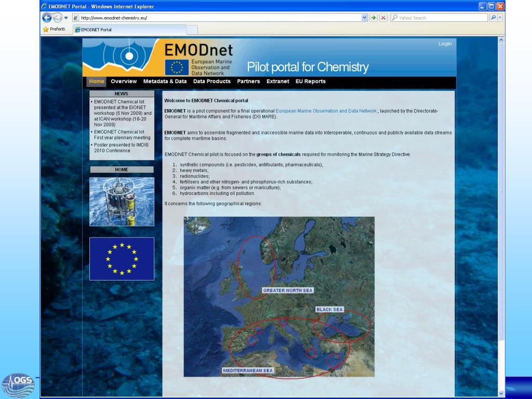The height and width of the screenshot is (399, 532).
Task: Open the First year plennary meeting news
Action: point(122,135)
